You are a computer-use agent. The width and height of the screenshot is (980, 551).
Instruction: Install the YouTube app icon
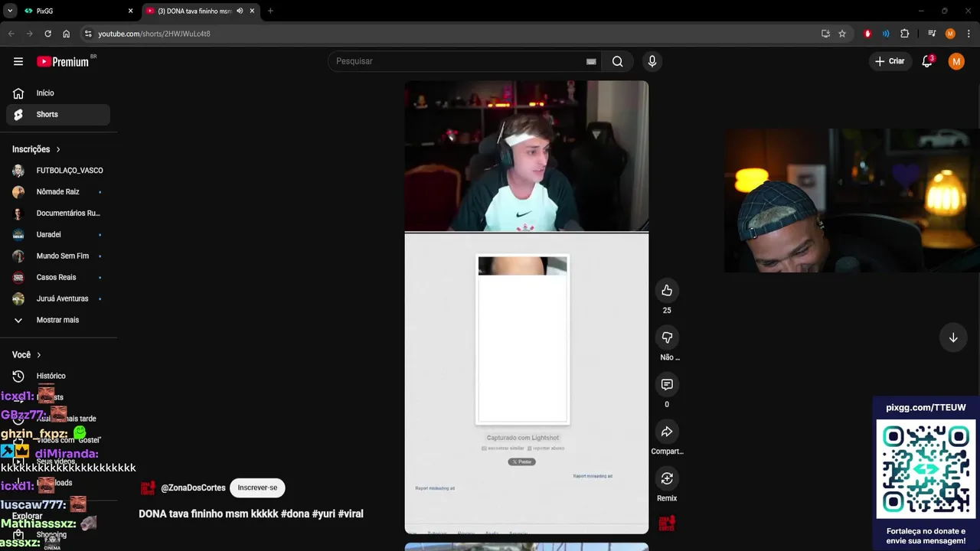point(825,34)
